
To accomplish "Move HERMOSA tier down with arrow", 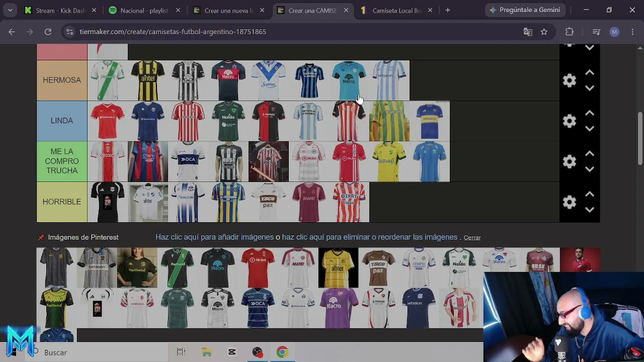I will [590, 88].
